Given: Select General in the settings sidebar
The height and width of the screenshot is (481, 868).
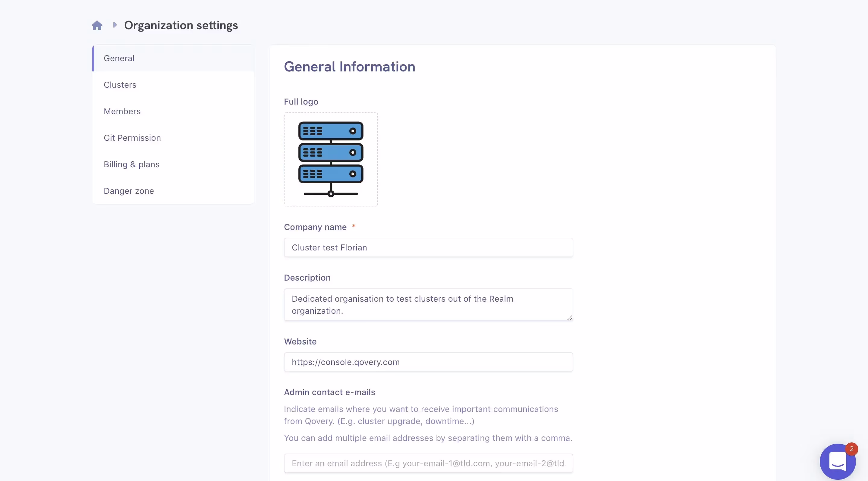Looking at the screenshot, I should (119, 58).
